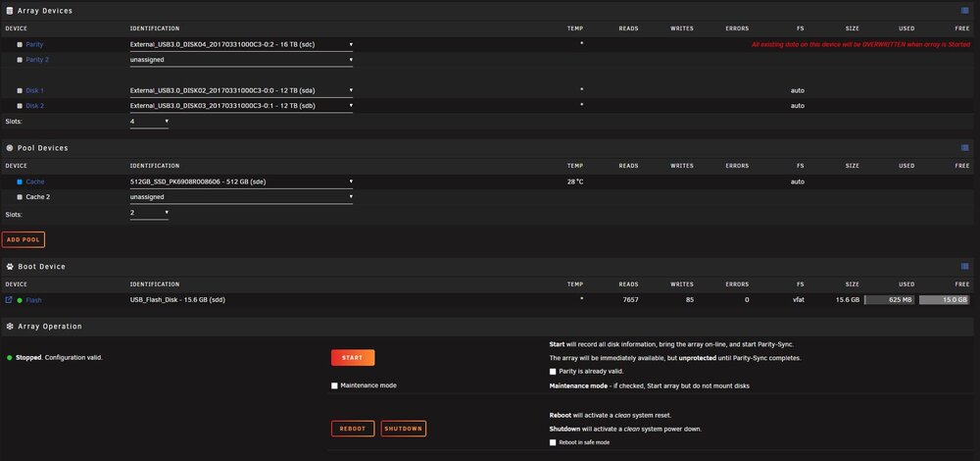The height and width of the screenshot is (461, 980).
Task: Click Flash errors value 0
Action: 747,300
